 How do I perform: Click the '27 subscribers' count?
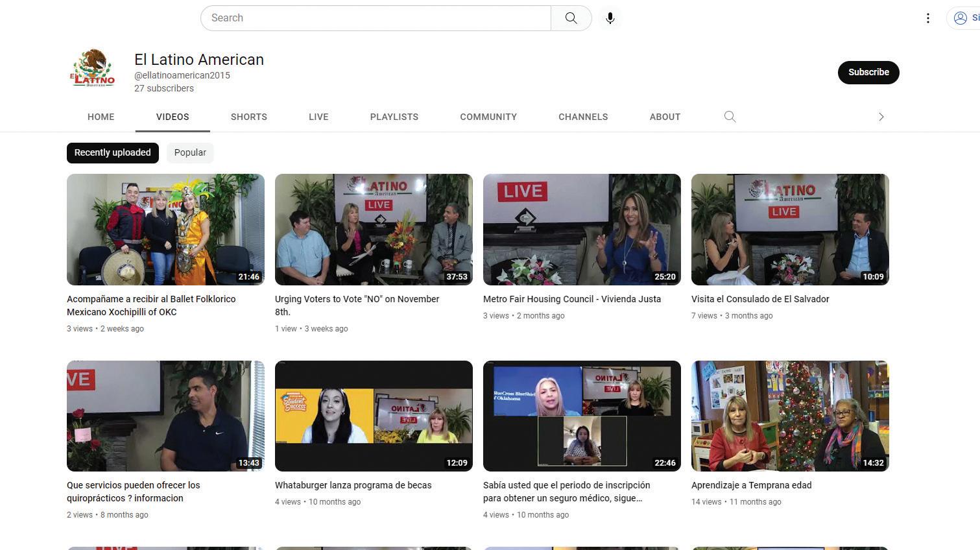click(x=164, y=88)
